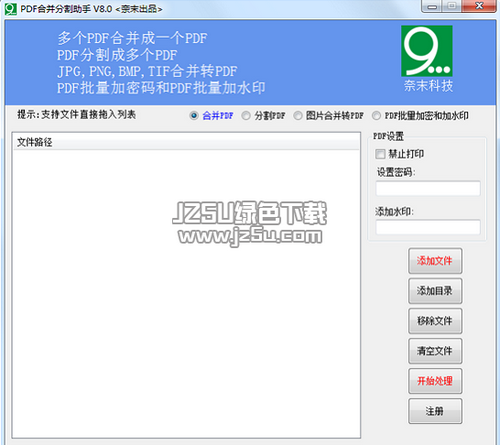Viewport: 500px width, 445px height.
Task: Open the 注册 registration button
Action: point(435,411)
